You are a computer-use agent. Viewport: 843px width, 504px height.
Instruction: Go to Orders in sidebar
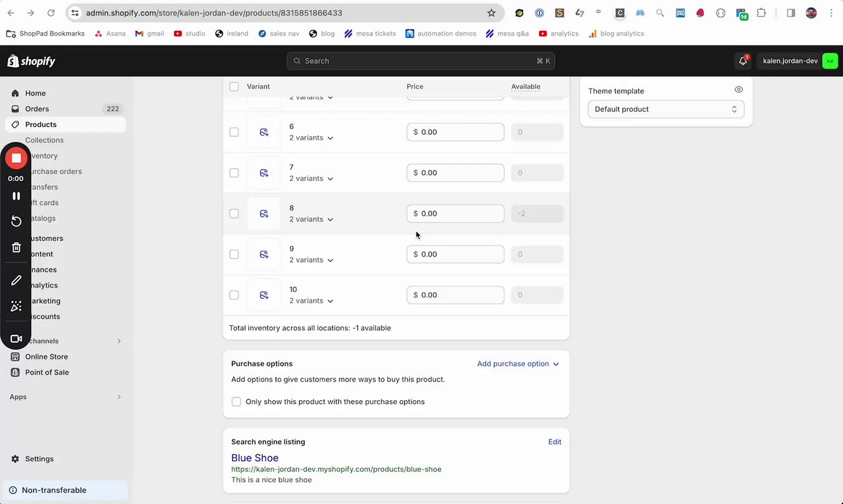pyautogui.click(x=37, y=109)
